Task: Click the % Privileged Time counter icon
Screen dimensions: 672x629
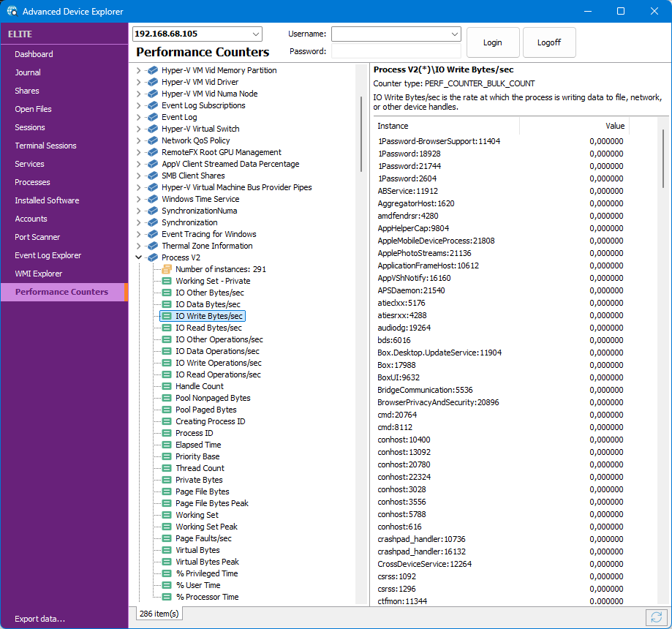Action: point(167,573)
